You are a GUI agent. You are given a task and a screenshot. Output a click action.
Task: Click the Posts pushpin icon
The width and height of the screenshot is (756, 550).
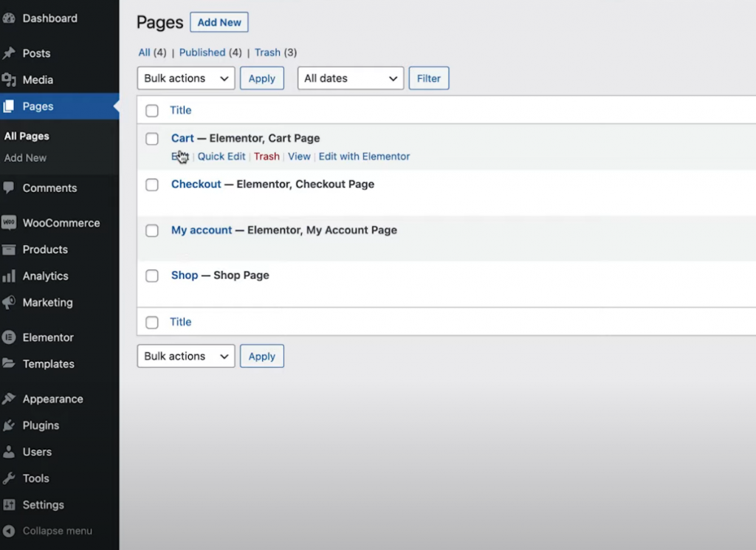[x=9, y=53]
